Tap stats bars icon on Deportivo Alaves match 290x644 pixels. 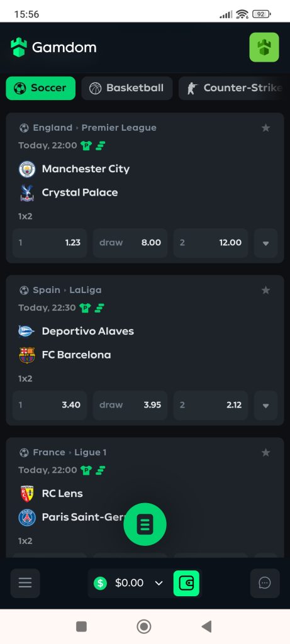point(100,308)
